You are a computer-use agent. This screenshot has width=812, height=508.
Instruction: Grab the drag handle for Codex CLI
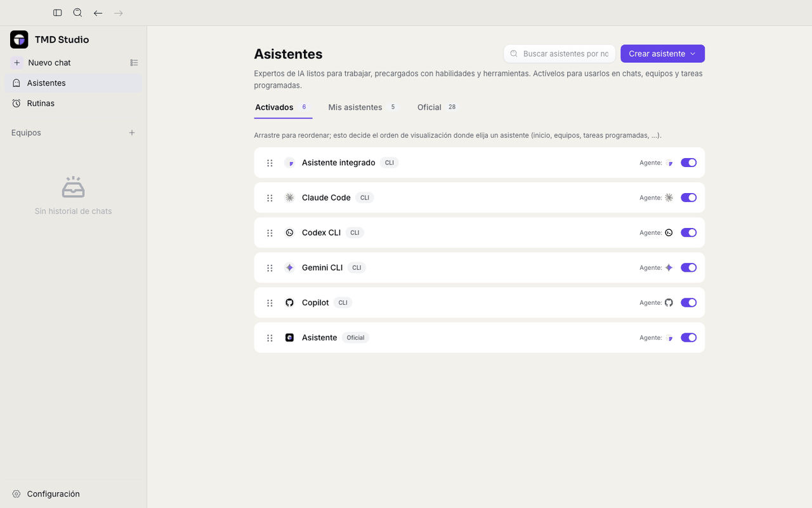[x=270, y=233]
